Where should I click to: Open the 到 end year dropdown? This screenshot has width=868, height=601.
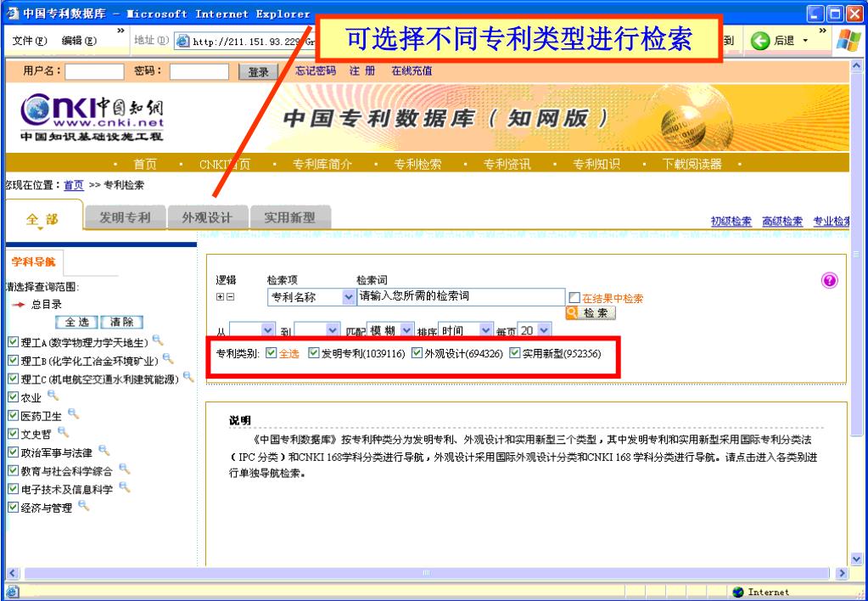point(332,330)
